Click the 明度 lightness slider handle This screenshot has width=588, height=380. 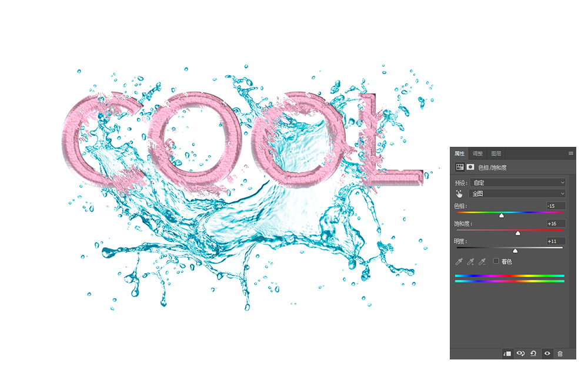515,251
